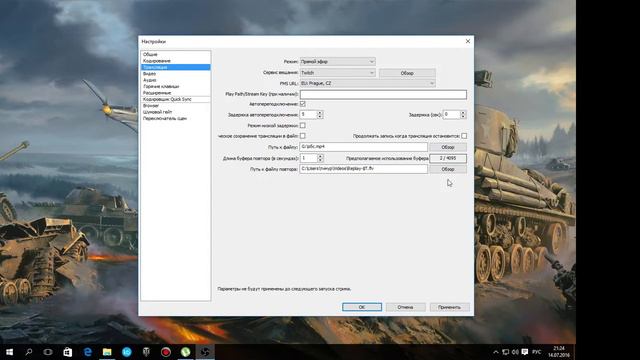
Task: Enable auto-save stream to file checkbox
Action: (302, 136)
